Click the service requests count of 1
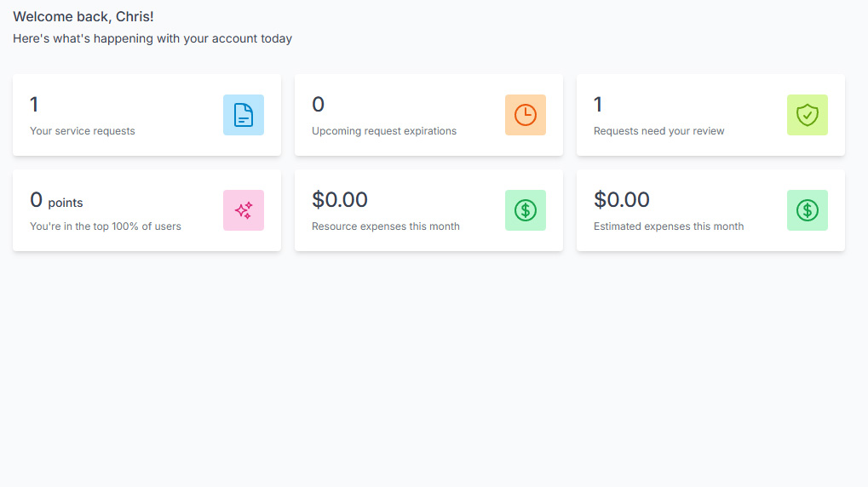Viewport: 868px width, 487px height. pos(34,105)
